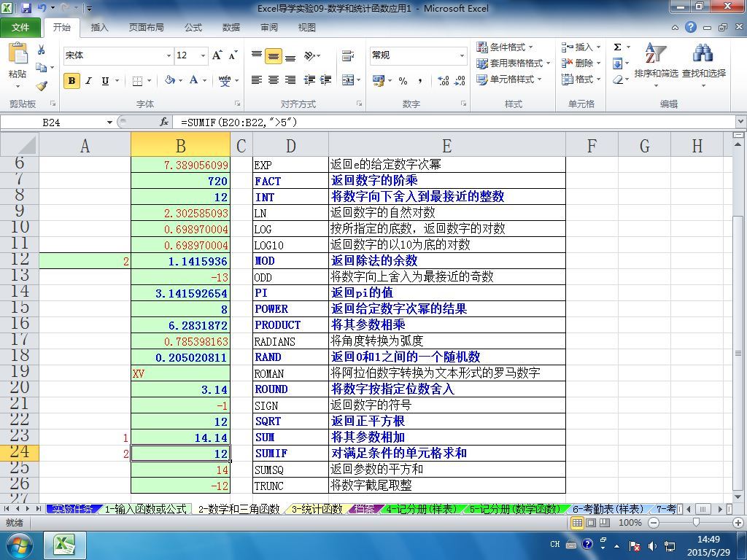Increase font size with the larger A icon
Viewport: 747px width, 560px height.
coord(217,55)
